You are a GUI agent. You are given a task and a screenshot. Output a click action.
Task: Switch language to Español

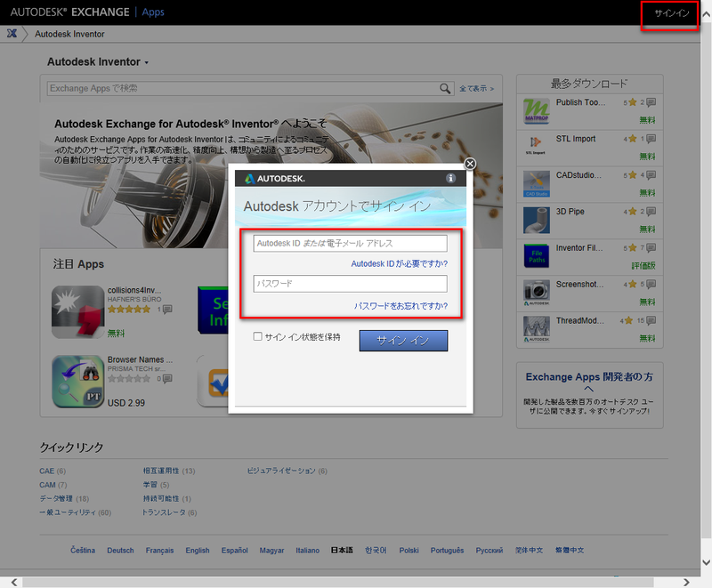point(234,550)
